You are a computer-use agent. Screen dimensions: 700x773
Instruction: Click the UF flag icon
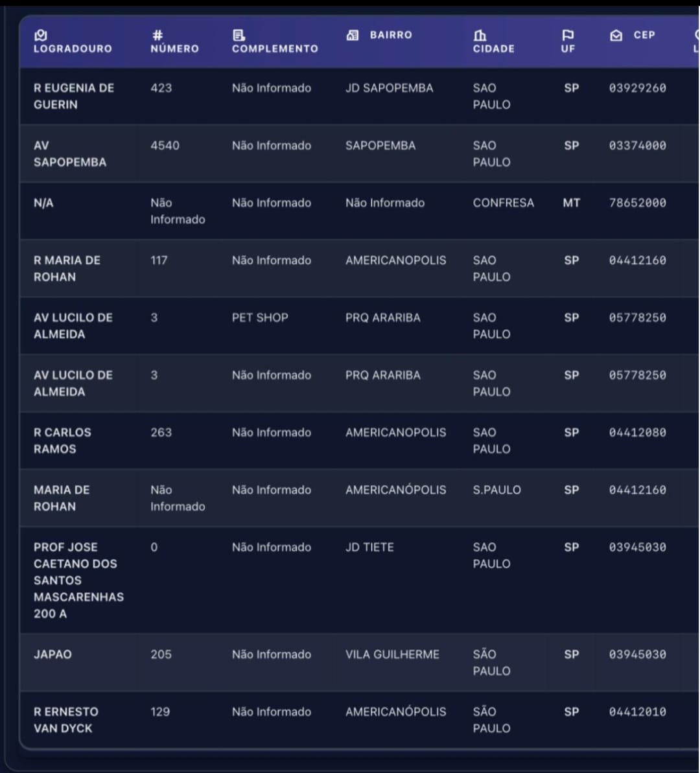pos(568,35)
